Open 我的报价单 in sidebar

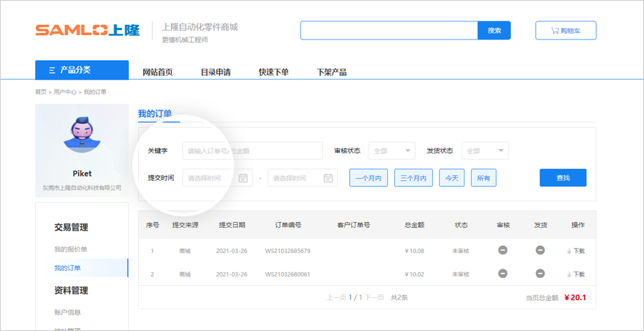[x=70, y=249]
